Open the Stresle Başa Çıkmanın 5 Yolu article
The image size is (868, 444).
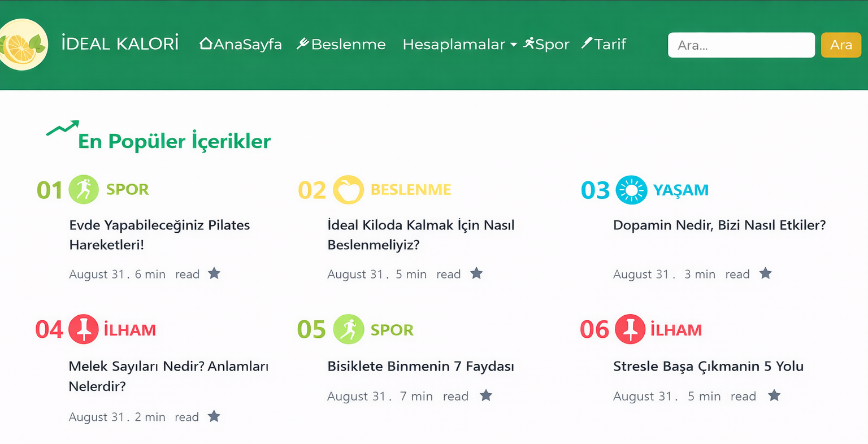point(708,366)
